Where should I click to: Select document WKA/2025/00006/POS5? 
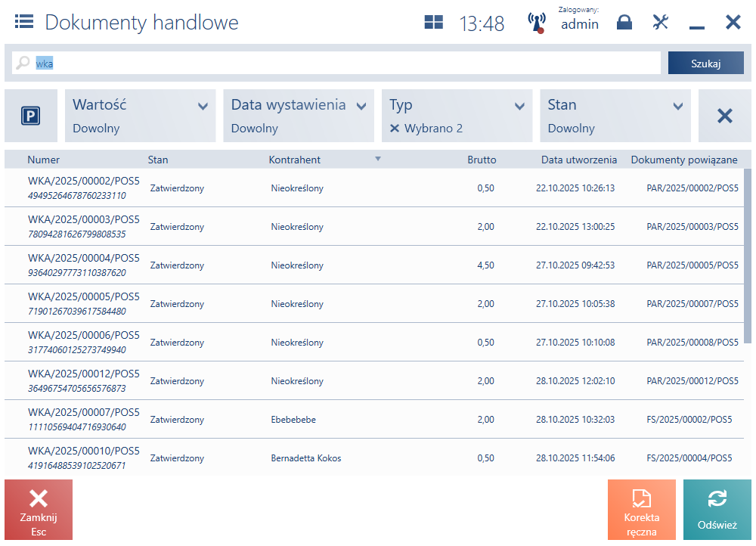click(x=374, y=343)
